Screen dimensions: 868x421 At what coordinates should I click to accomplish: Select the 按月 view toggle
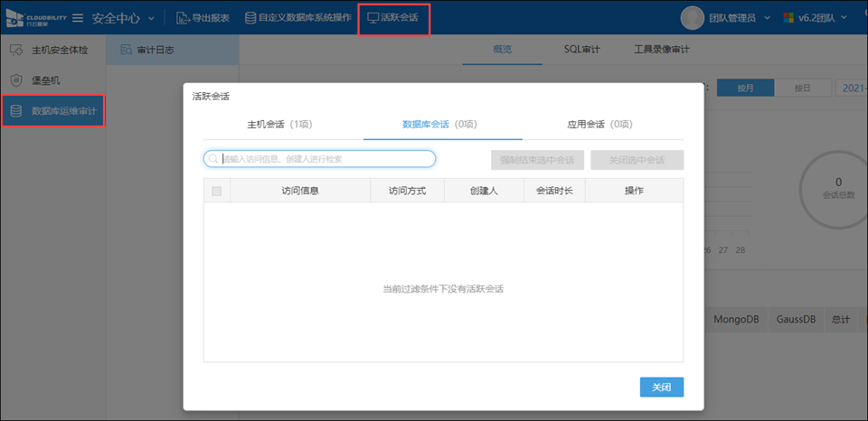pos(745,88)
